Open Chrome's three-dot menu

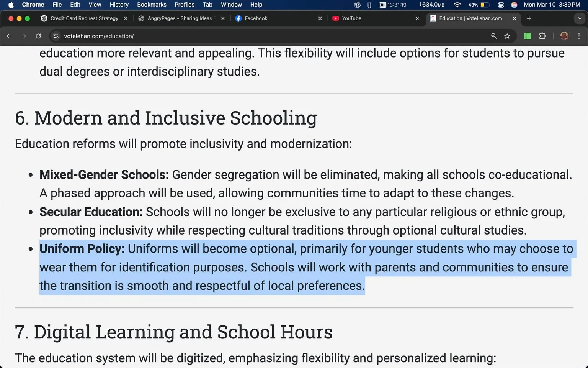579,36
